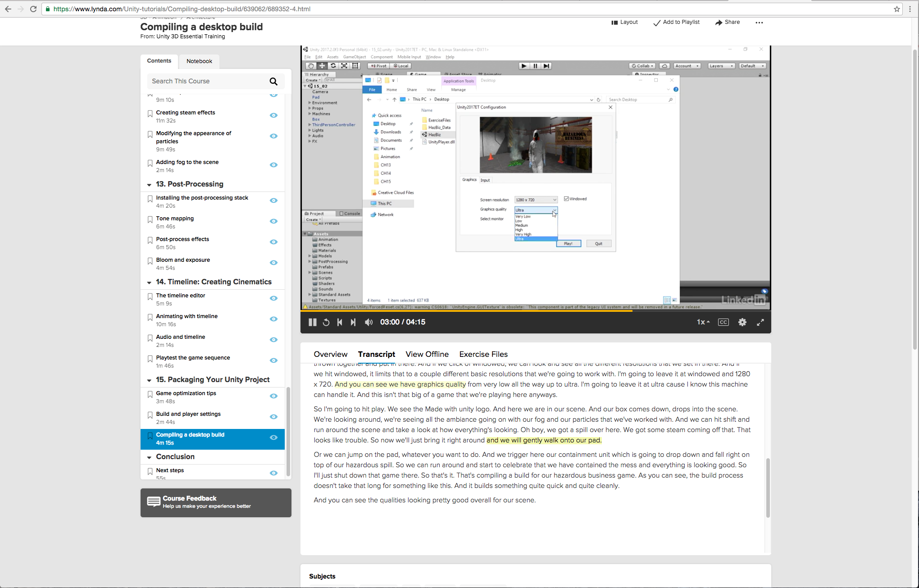The height and width of the screenshot is (588, 919).
Task: Click transcript phrase 'And you can see we have graphics quality'
Action: [400, 384]
